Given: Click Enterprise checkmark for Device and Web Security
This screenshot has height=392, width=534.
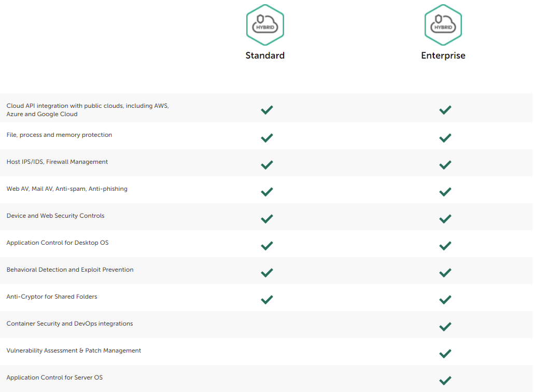Looking at the screenshot, I should (445, 219).
